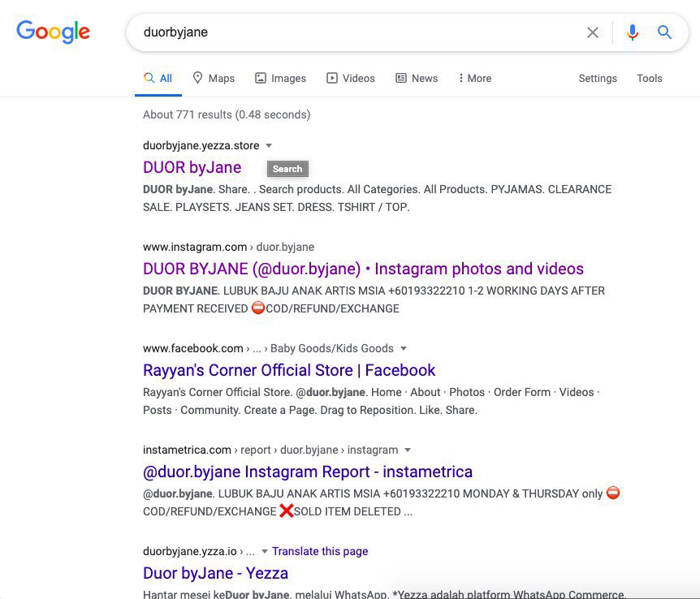Switch to the All results tab

[158, 78]
